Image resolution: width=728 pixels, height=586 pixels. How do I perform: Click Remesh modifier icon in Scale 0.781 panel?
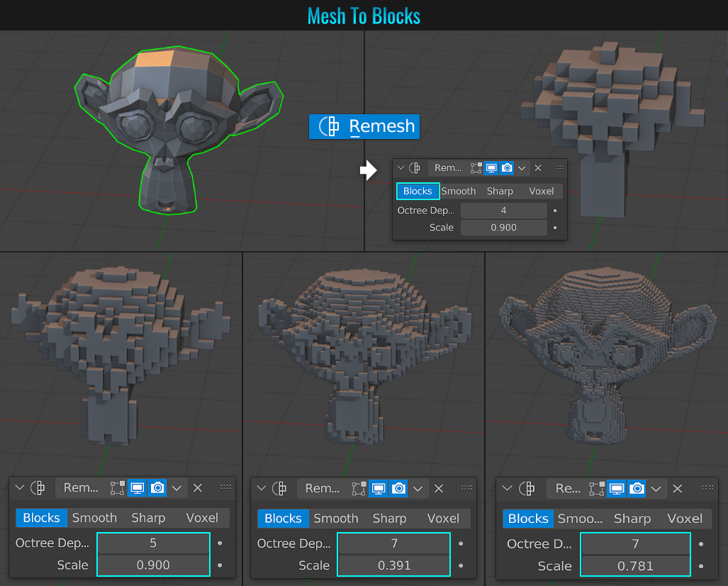[x=527, y=488]
